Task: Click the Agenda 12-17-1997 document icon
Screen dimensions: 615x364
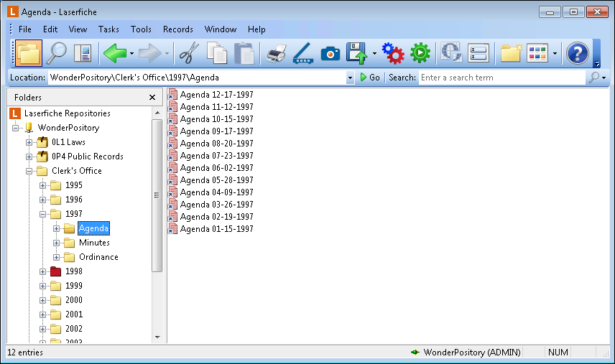Action: tap(172, 95)
